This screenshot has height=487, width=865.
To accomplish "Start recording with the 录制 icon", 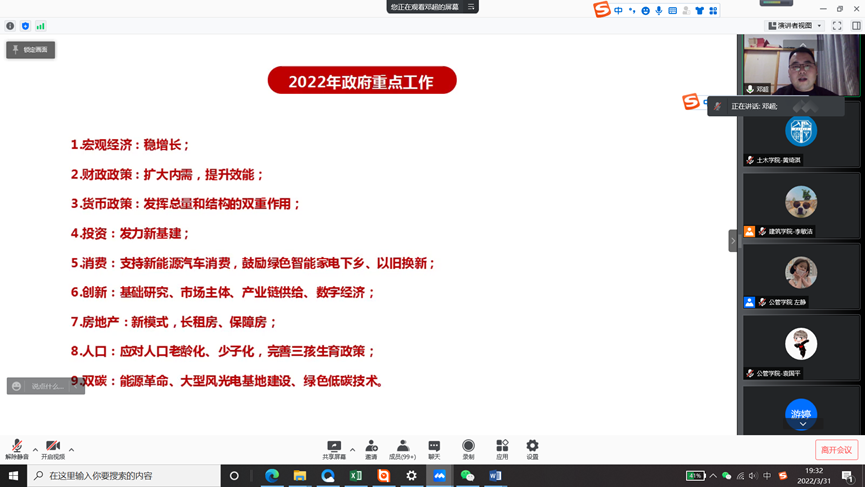I will [468, 448].
